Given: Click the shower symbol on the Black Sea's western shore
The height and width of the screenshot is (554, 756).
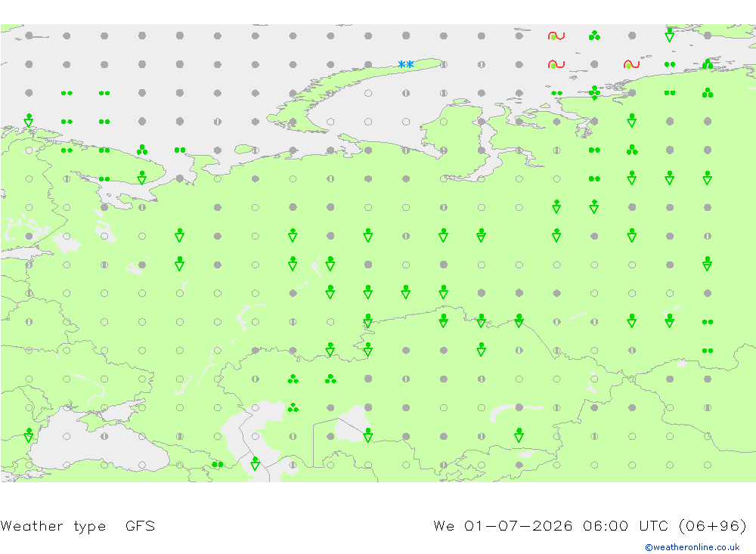Looking at the screenshot, I should (x=29, y=435).
